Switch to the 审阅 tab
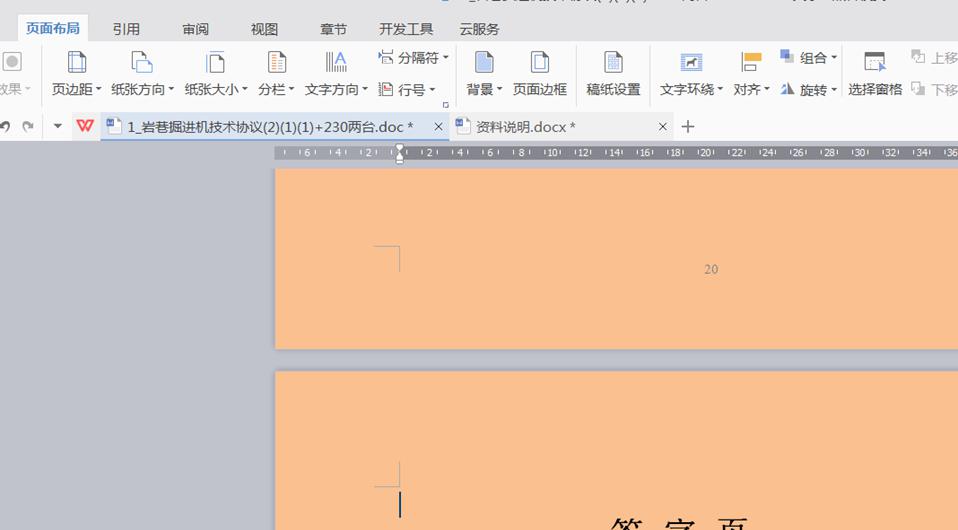The height and width of the screenshot is (530, 958). [x=196, y=29]
